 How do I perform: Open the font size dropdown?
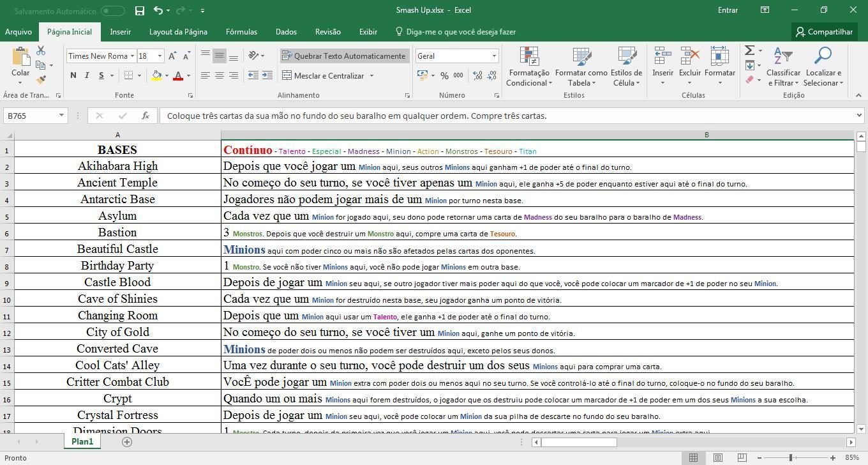coord(160,56)
